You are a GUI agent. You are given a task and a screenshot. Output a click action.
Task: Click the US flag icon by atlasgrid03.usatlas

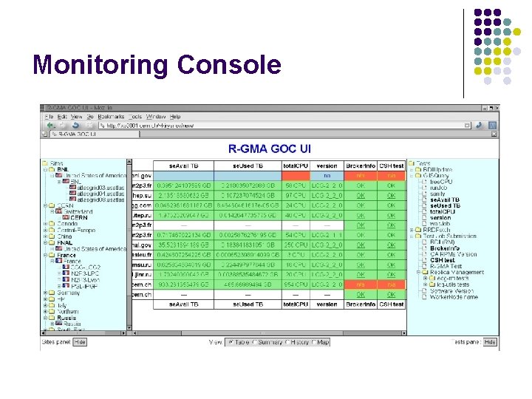(72, 187)
